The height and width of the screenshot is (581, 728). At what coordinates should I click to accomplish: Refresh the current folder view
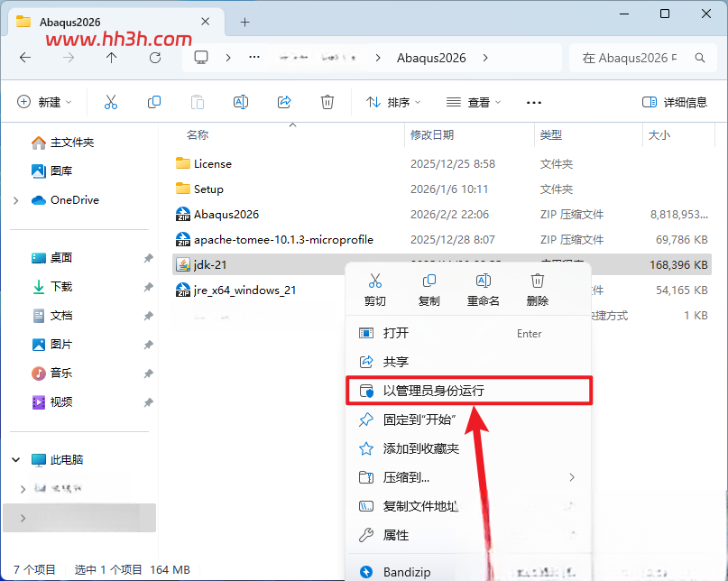[155, 58]
